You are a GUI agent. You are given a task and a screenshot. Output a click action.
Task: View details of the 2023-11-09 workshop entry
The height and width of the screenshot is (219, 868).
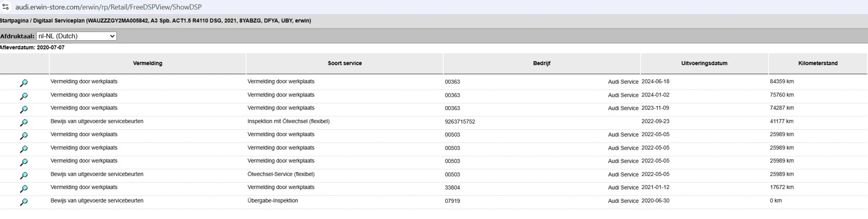(x=24, y=109)
